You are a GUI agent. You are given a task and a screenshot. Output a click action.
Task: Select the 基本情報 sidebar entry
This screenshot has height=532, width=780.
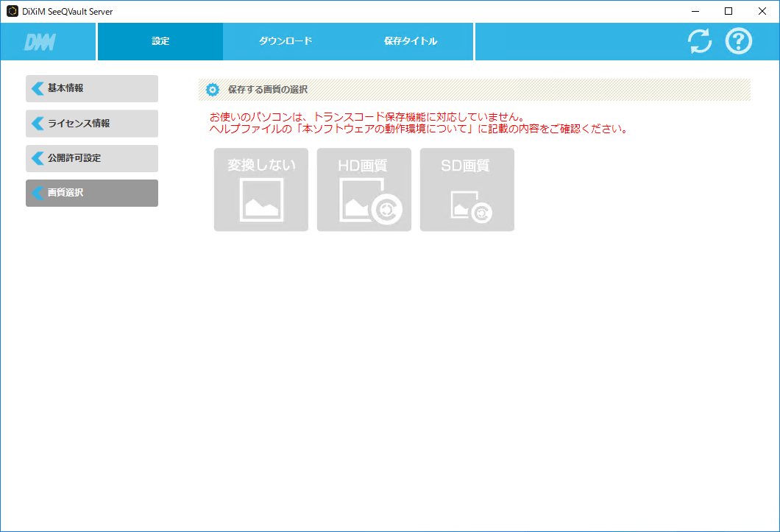(x=91, y=88)
